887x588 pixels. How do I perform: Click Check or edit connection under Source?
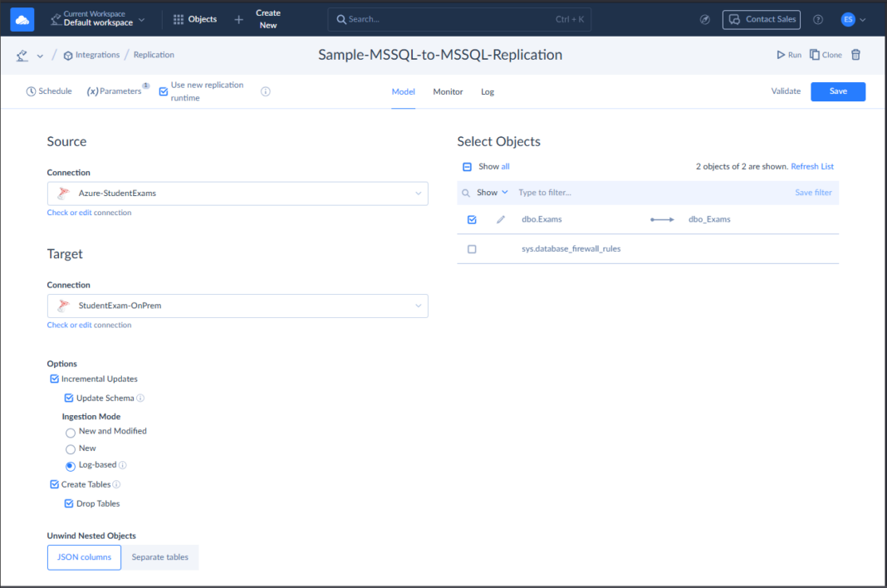tap(89, 212)
